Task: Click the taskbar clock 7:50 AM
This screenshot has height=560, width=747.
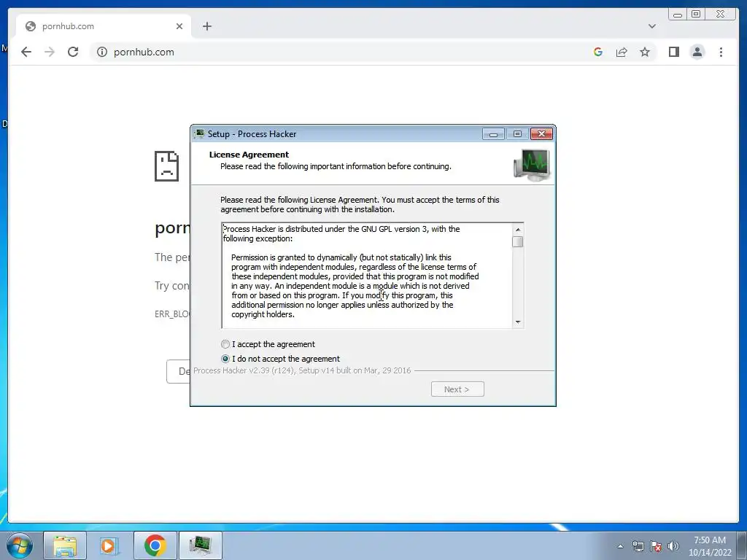Action: pos(709,540)
